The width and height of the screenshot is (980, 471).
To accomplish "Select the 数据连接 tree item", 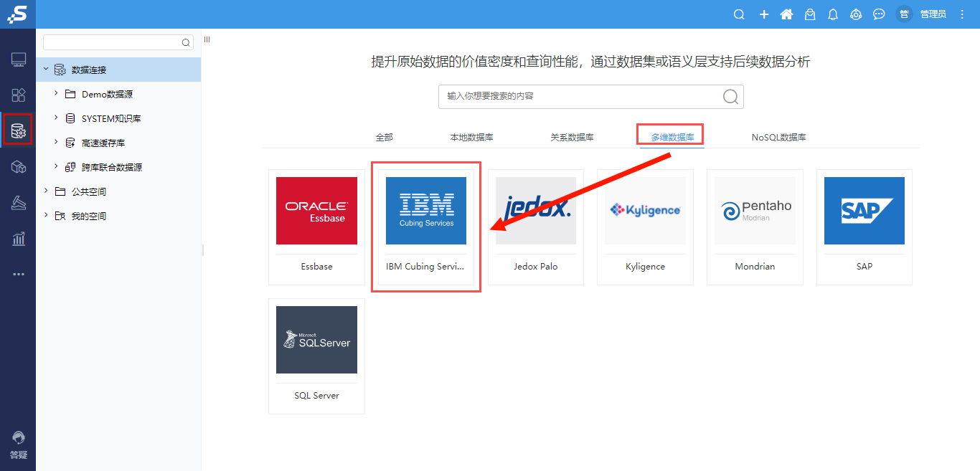I will (118, 70).
